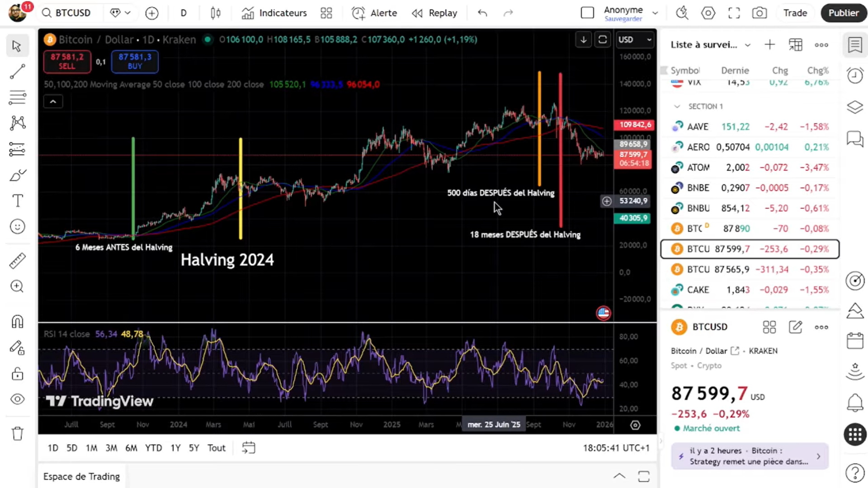Enable the magnet snap mode
The height and width of the screenshot is (488, 868).
coord(18,322)
